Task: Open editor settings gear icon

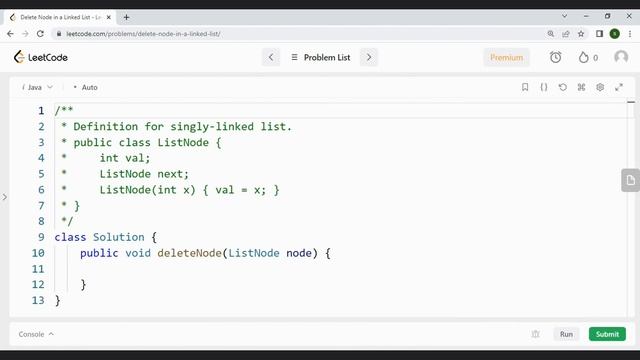Action: (x=600, y=87)
